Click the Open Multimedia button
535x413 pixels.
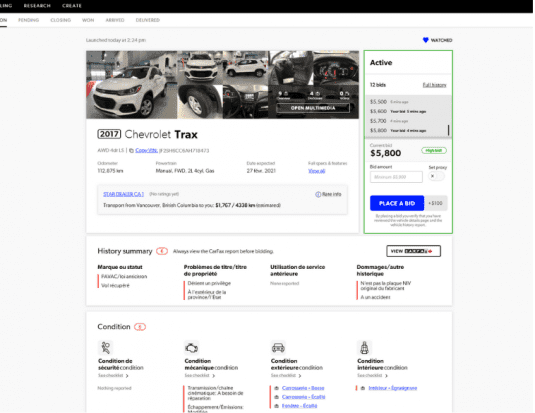coord(313,108)
